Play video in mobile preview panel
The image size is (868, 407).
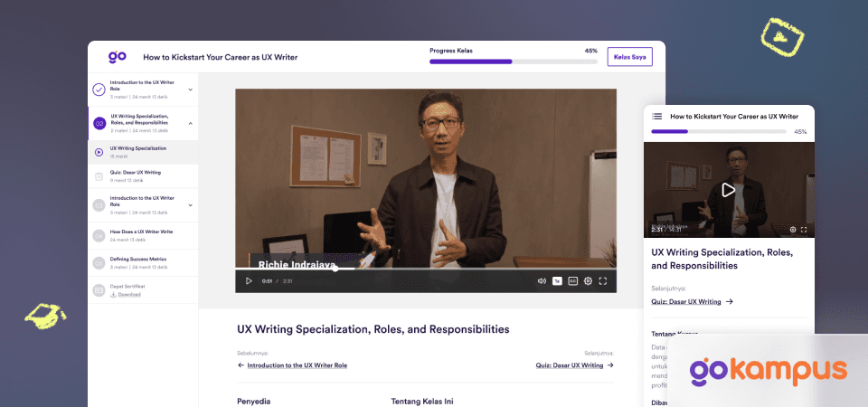pyautogui.click(x=729, y=190)
